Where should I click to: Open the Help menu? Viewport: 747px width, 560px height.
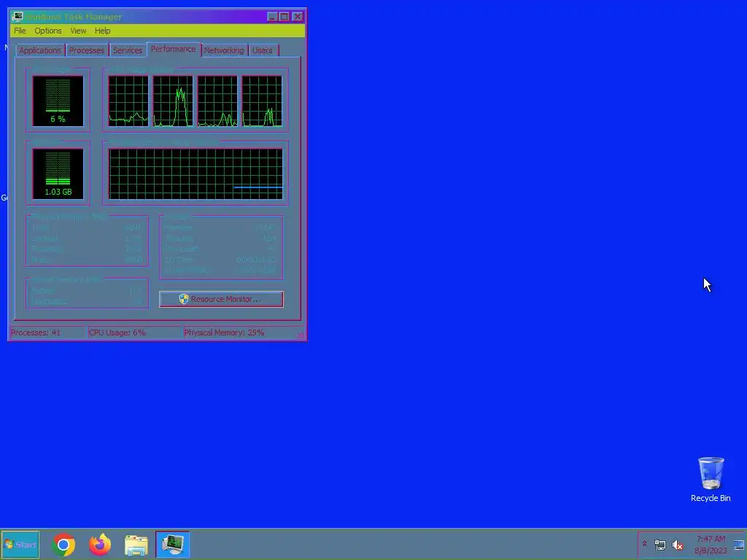click(x=102, y=31)
